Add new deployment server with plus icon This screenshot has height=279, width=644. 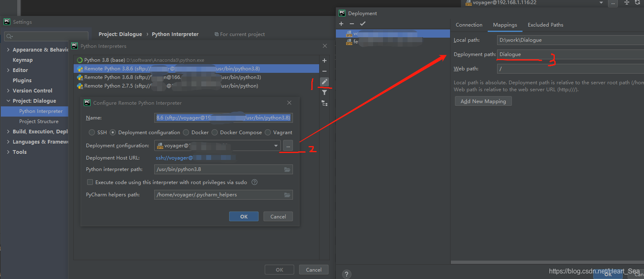click(x=341, y=24)
